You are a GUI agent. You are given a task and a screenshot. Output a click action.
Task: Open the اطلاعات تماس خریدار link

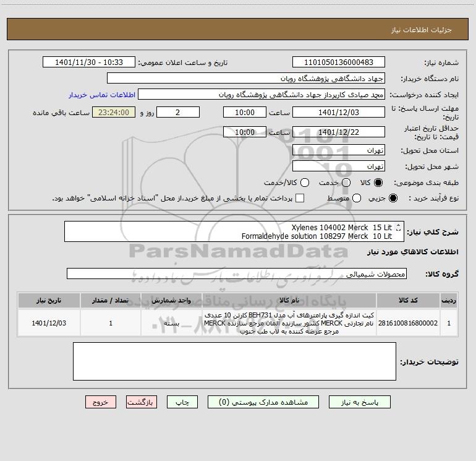[102, 95]
